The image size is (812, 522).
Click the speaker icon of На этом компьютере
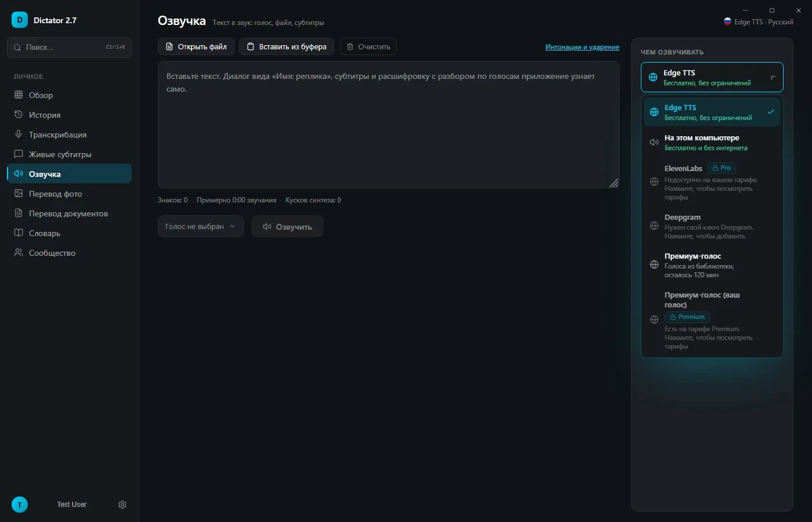[654, 142]
